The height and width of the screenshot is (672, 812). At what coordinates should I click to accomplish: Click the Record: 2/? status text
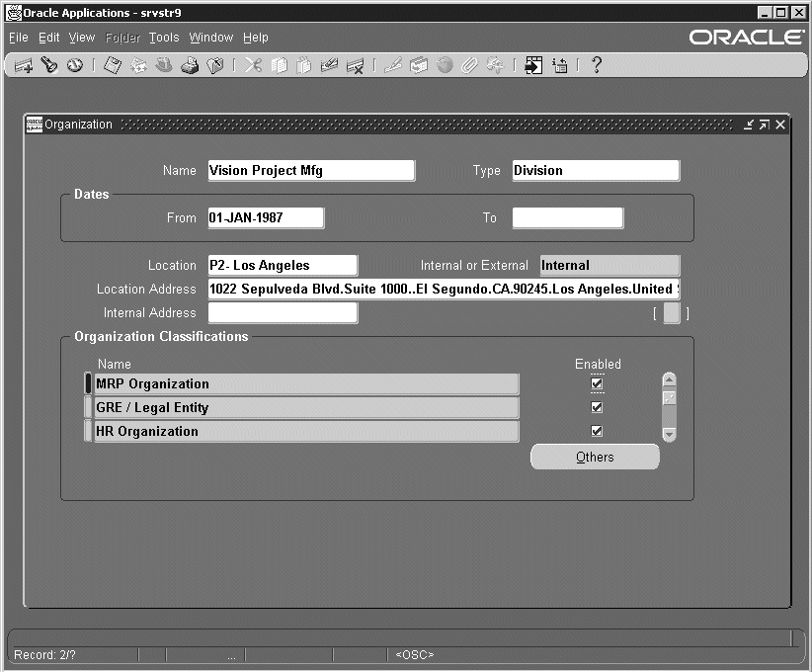tap(45, 655)
